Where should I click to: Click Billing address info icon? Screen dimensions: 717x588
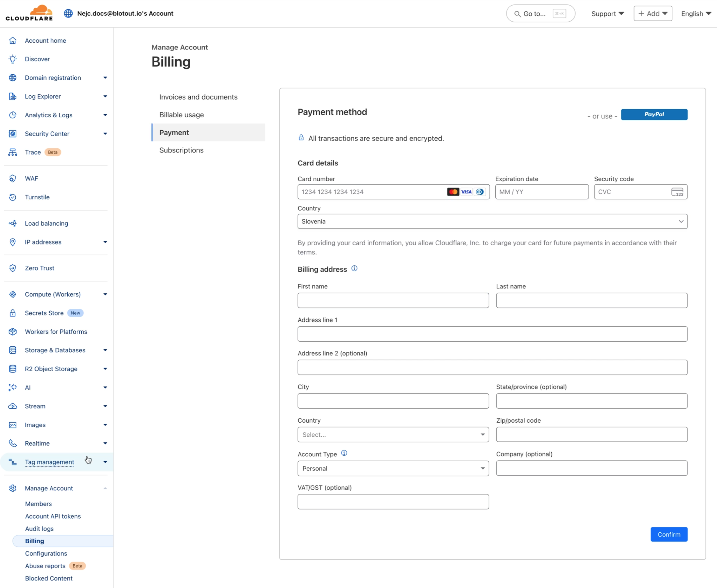(x=354, y=269)
